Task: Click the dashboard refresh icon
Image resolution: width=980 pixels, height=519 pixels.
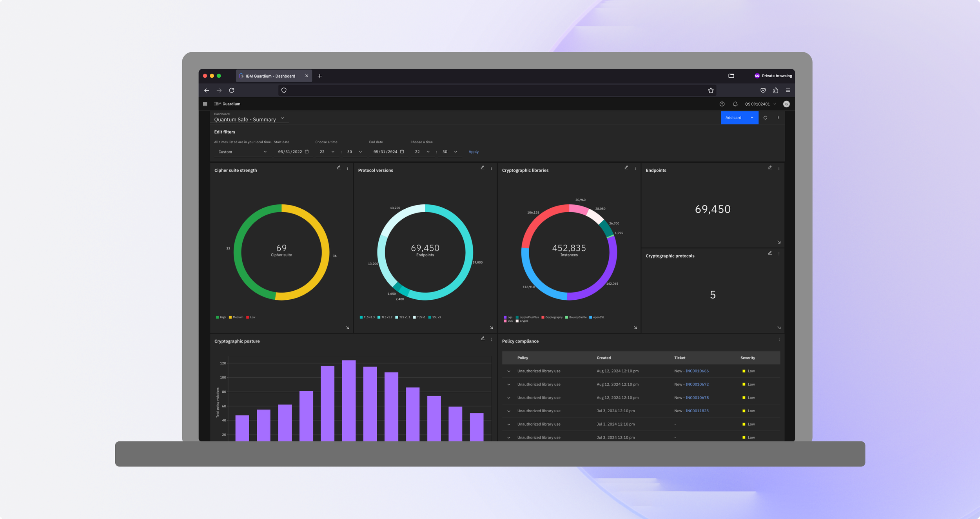Action: coord(765,118)
